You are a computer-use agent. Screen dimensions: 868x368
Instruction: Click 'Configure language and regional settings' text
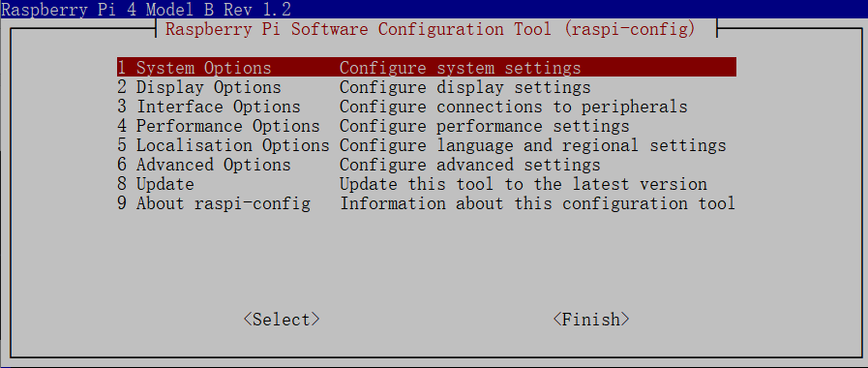pyautogui.click(x=532, y=145)
